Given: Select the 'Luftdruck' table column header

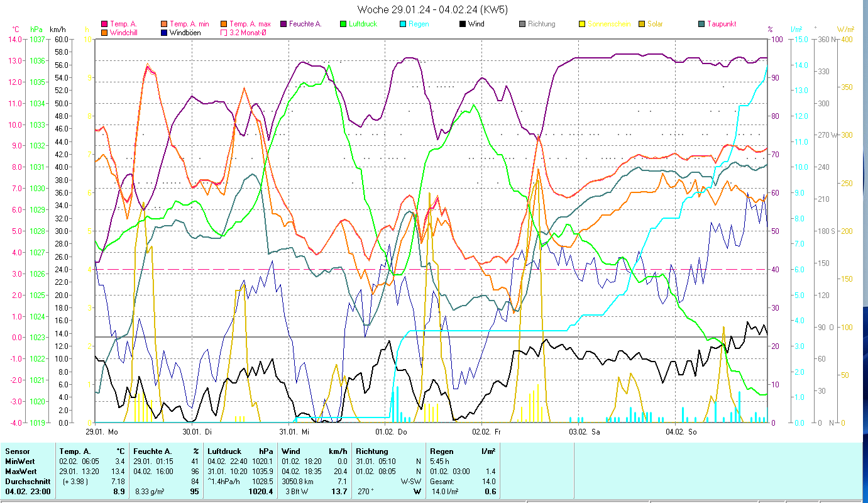Looking at the screenshot, I should 224,451.
